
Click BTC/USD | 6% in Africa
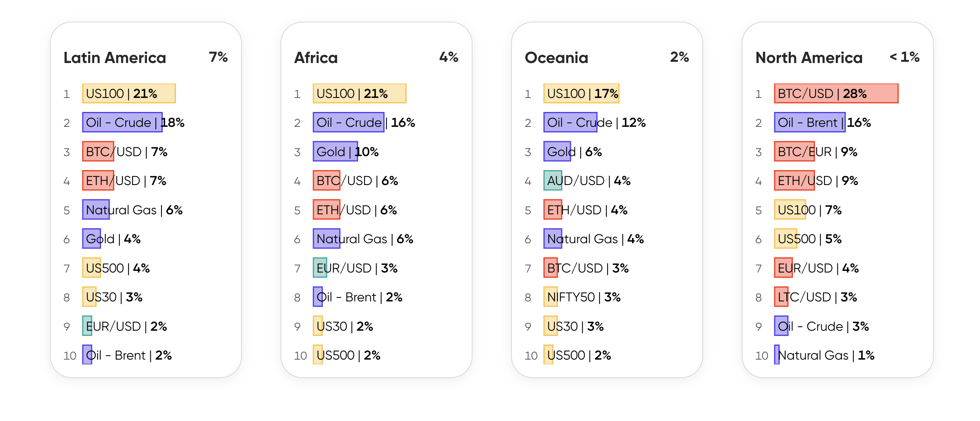(356, 181)
